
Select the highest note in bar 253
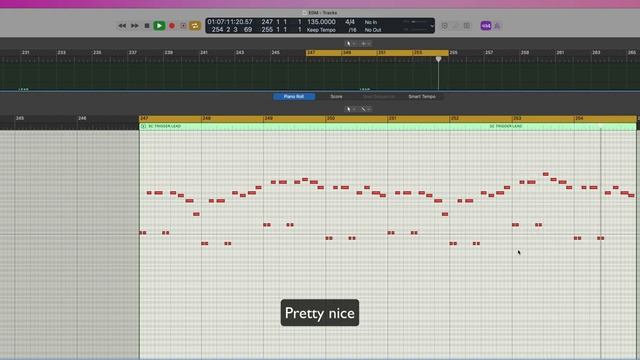546,174
